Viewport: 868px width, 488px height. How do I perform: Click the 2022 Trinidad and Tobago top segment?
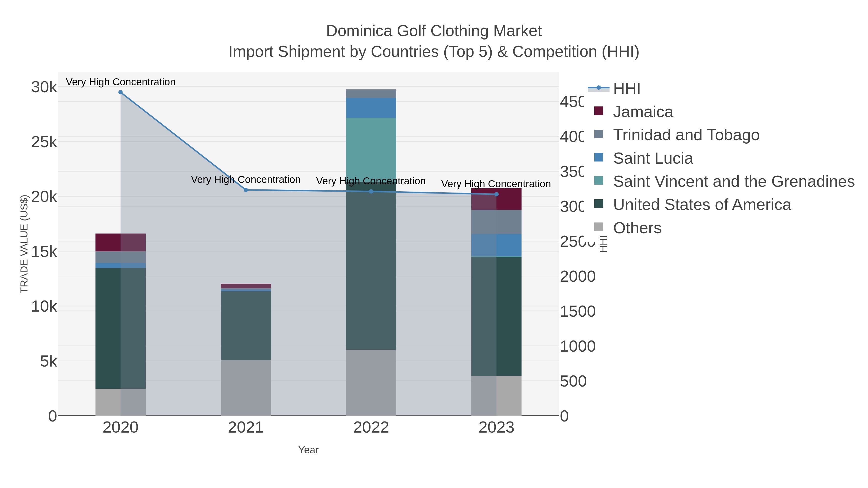tap(371, 94)
